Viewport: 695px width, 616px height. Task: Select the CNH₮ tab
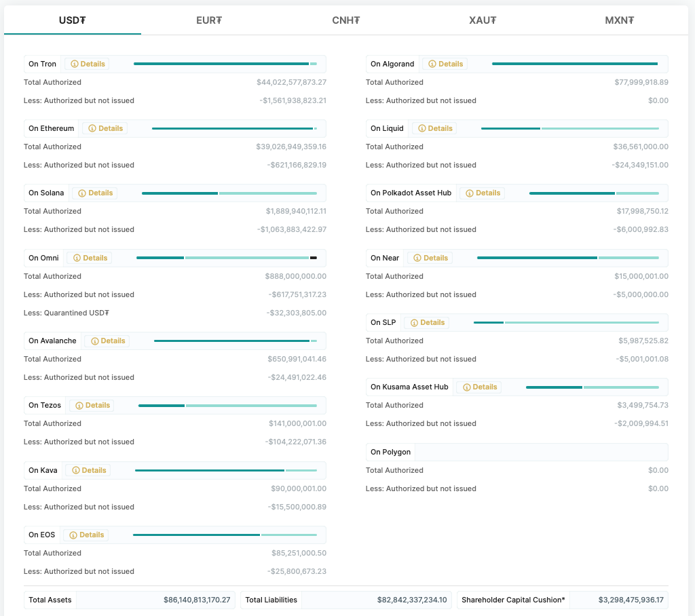[345, 20]
